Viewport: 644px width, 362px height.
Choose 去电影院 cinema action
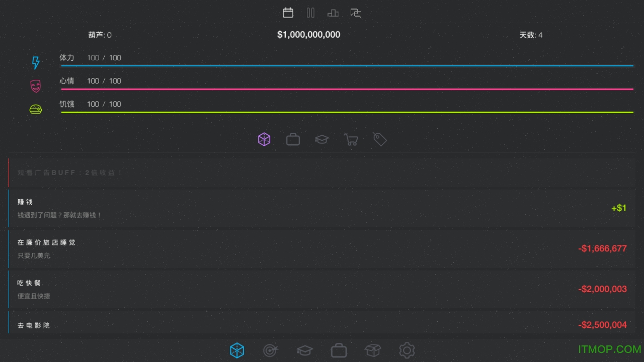point(322,324)
